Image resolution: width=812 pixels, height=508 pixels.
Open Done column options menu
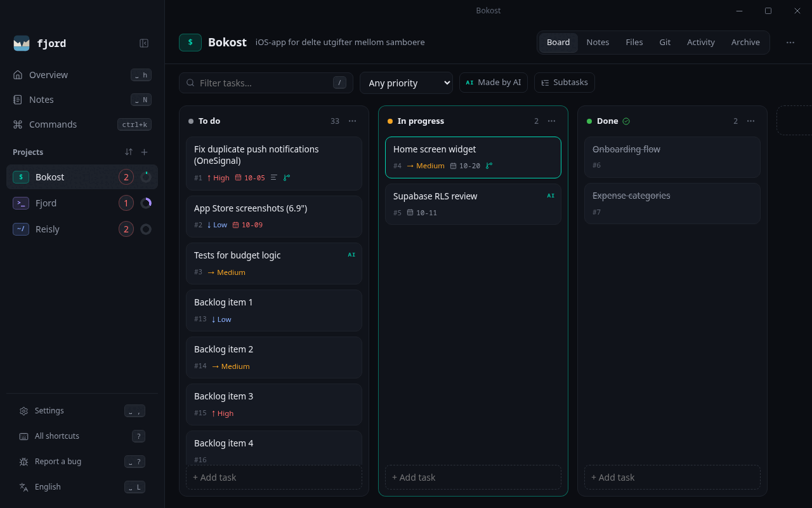click(x=751, y=121)
